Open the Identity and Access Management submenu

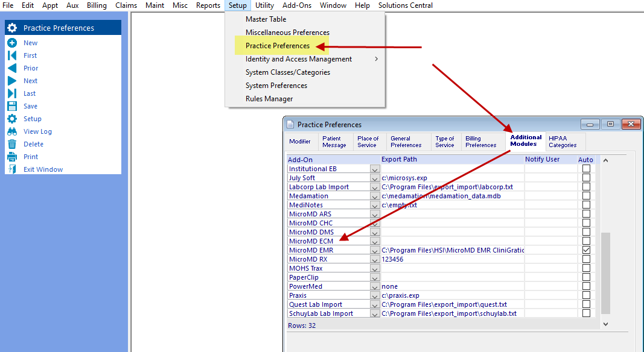click(298, 59)
